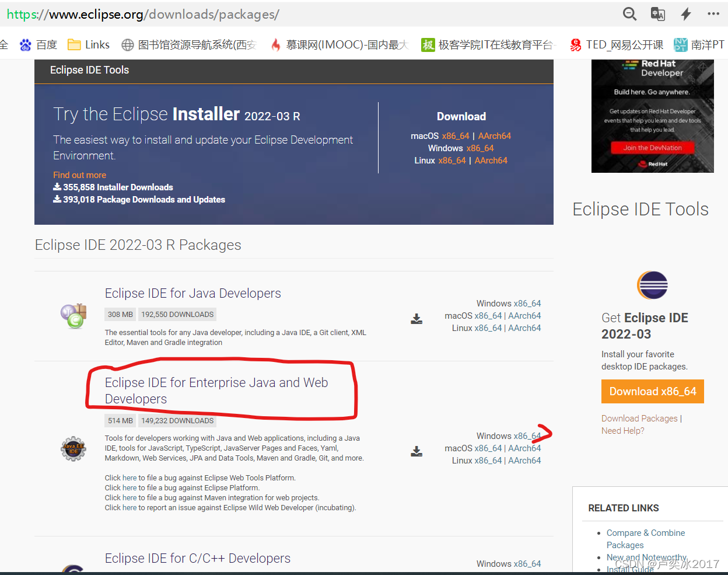Image resolution: width=728 pixels, height=575 pixels.
Task: Open the 慕课网(IMOOC) bookmark
Action: coord(339,45)
